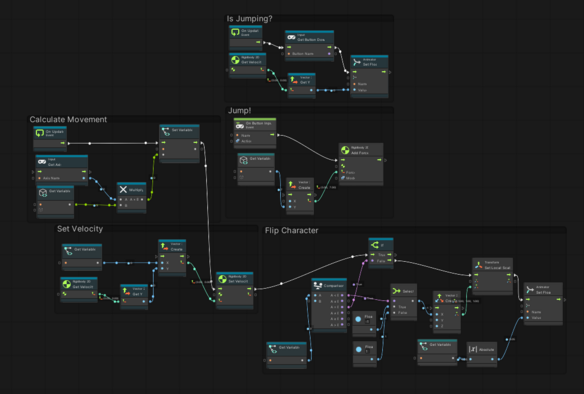
Task: Click Get Variable cube icon in Calculate Movement
Action: coord(43,193)
